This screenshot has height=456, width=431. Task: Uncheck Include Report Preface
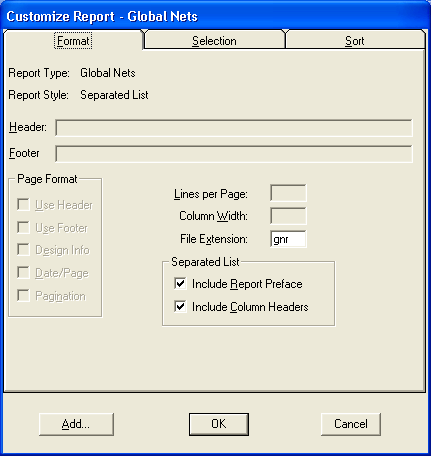pyautogui.click(x=180, y=284)
